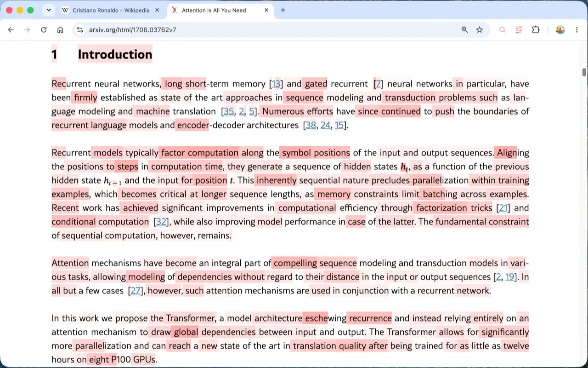Open the Chrome three-dot menu
This screenshot has width=588, height=368.
coord(577,30)
